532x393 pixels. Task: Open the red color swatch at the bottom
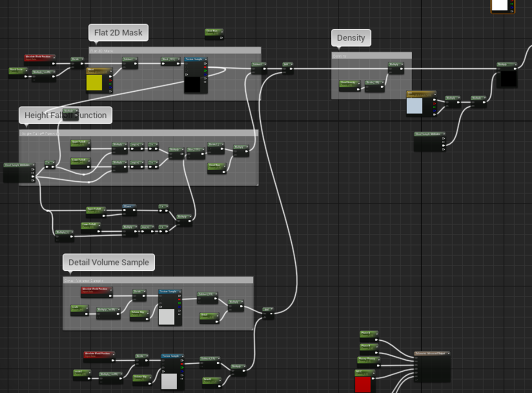click(363, 384)
